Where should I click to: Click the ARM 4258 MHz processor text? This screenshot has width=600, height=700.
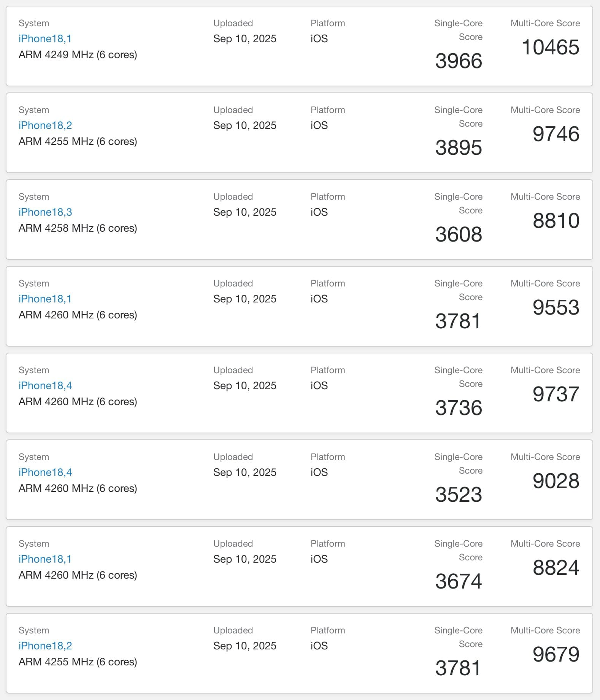pyautogui.click(x=78, y=228)
